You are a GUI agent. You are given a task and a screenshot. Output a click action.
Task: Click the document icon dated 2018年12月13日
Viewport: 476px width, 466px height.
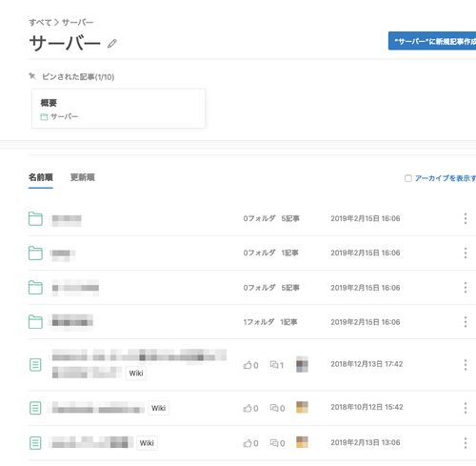tap(35, 365)
